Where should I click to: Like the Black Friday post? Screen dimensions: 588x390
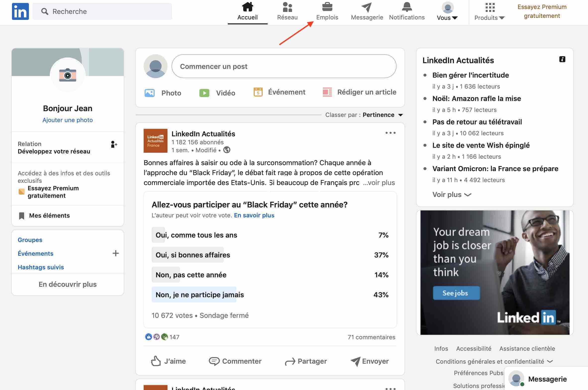169,361
